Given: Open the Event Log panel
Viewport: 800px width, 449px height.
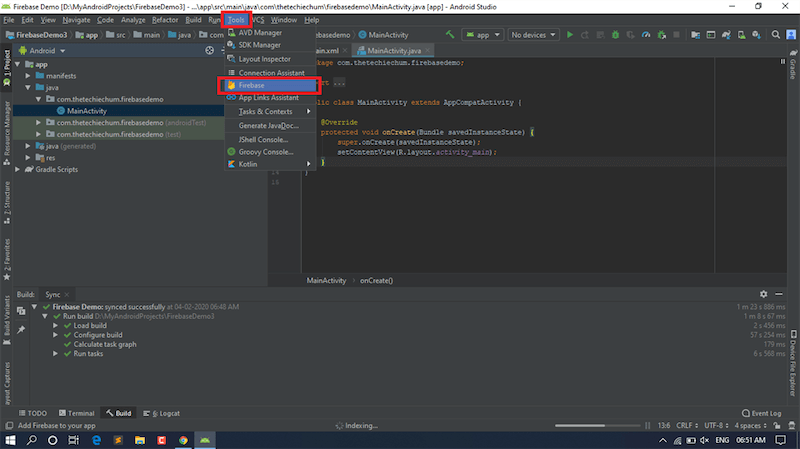Looking at the screenshot, I should click(763, 413).
